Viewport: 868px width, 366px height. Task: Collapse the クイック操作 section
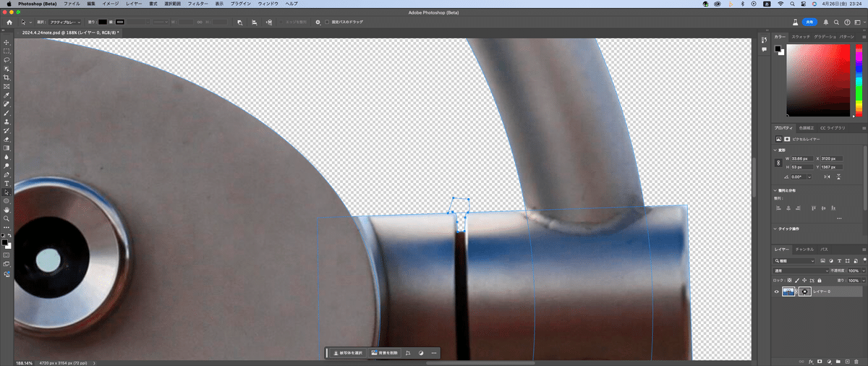coord(775,229)
